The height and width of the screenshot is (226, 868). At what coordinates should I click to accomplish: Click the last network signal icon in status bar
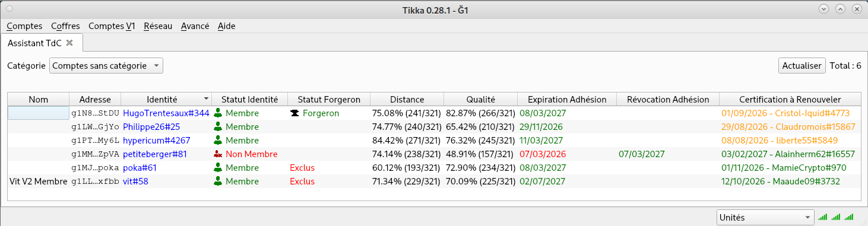(849, 217)
